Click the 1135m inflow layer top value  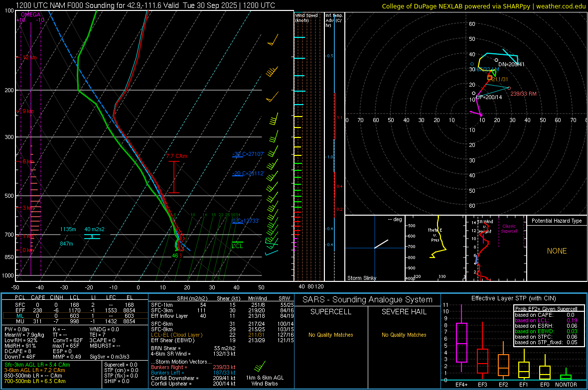pyautogui.click(x=68, y=229)
